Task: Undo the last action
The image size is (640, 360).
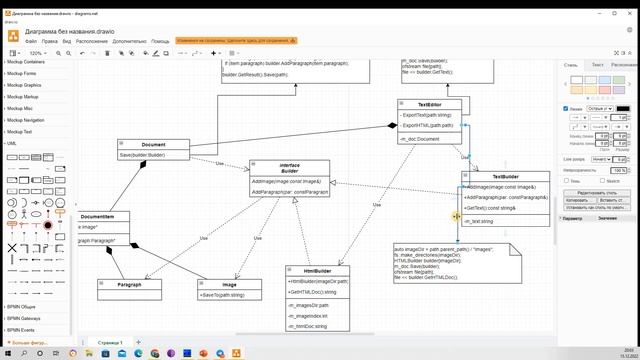Action: tap(82, 53)
